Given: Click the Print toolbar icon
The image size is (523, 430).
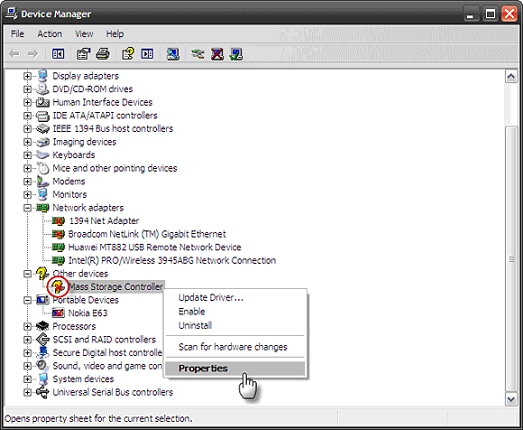Looking at the screenshot, I should pos(103,54).
